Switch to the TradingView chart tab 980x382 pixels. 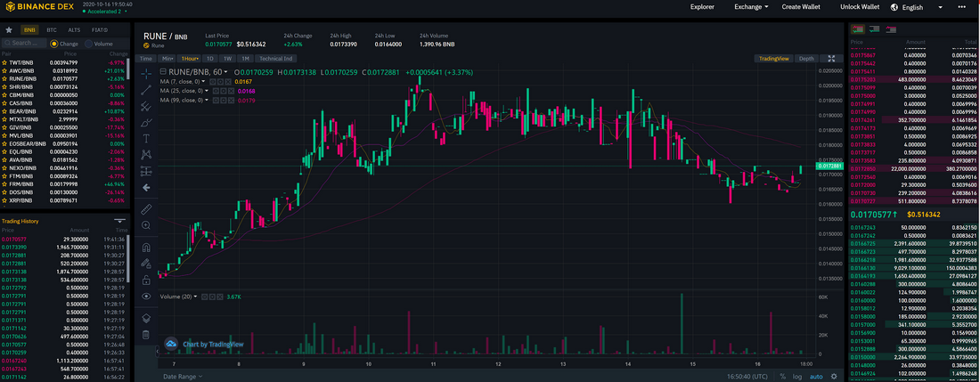(x=773, y=59)
